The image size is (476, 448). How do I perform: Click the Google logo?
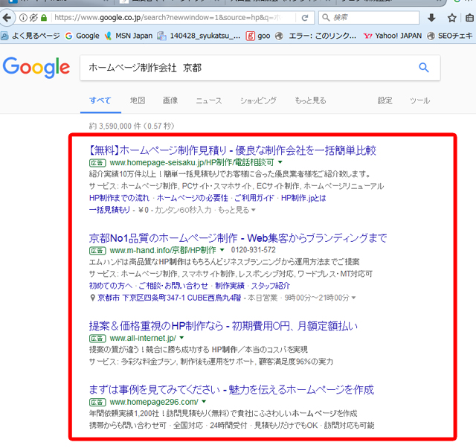tap(36, 68)
